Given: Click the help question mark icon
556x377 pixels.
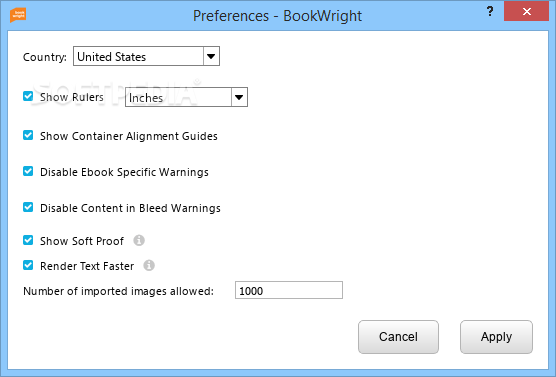Looking at the screenshot, I should click(490, 11).
